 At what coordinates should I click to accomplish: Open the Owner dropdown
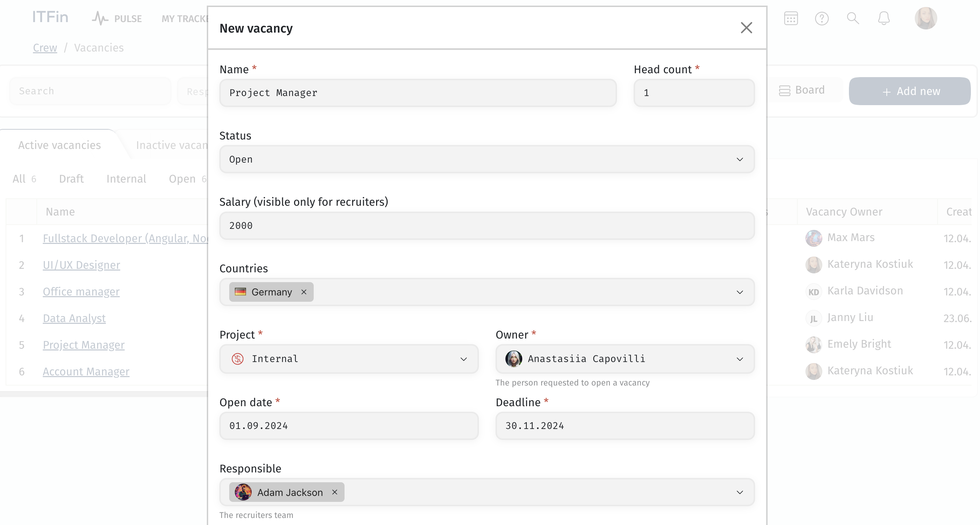[x=625, y=359]
